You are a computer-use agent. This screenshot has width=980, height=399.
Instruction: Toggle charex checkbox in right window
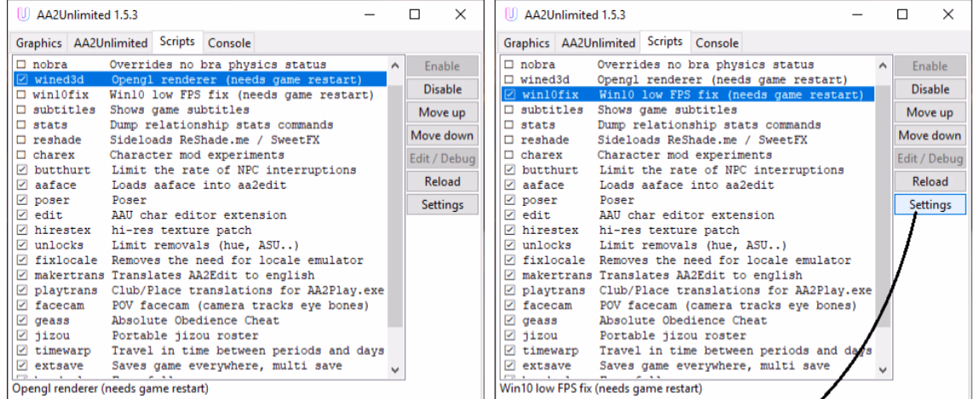[x=509, y=155]
